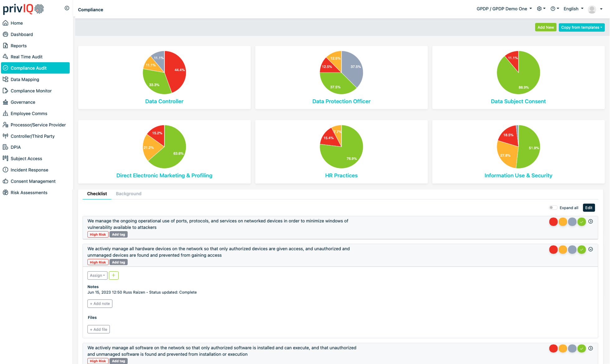Set hardware devices item status to red
Image resolution: width=610 pixels, height=364 pixels.
click(553, 250)
